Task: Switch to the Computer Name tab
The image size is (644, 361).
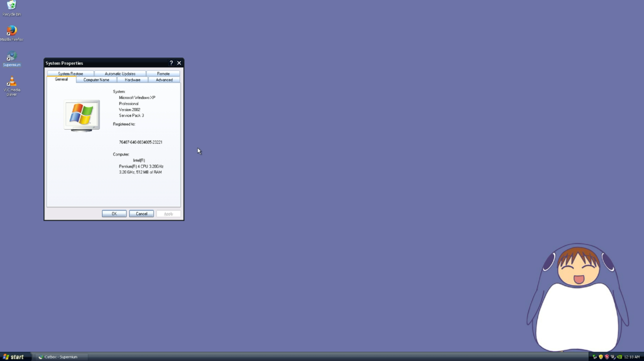Action: point(96,80)
